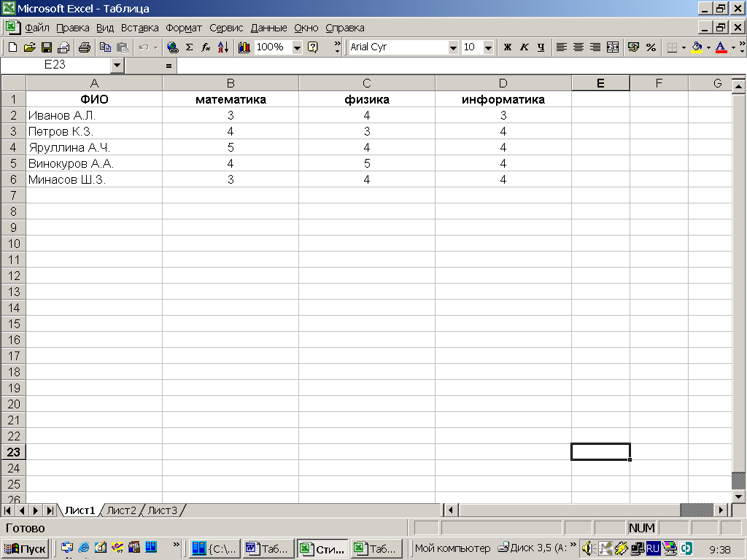Toggle underline (Ч) formatting

coord(541,47)
